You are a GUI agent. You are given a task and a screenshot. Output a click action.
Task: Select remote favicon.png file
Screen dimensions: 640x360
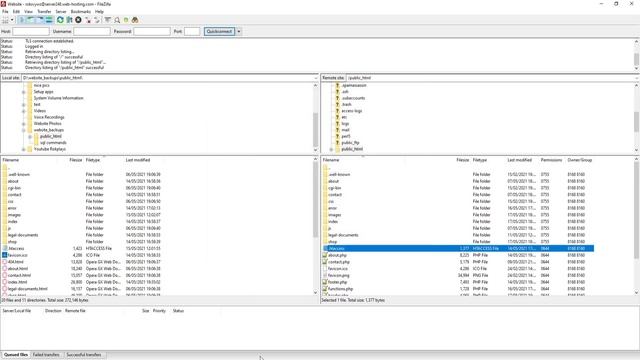click(338, 276)
